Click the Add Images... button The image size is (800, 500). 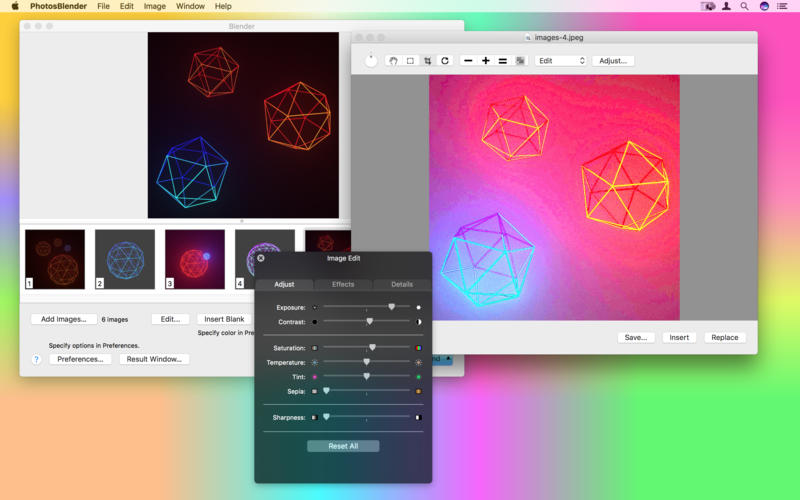tap(63, 319)
